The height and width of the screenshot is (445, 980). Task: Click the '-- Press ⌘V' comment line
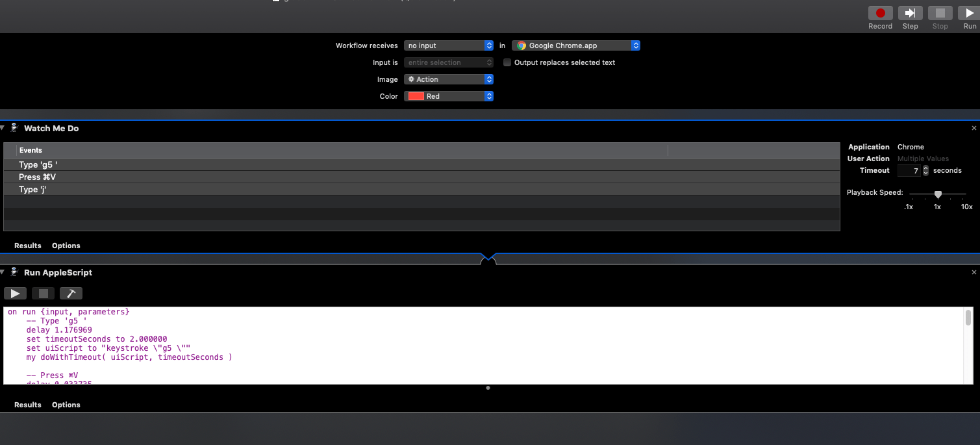click(52, 375)
